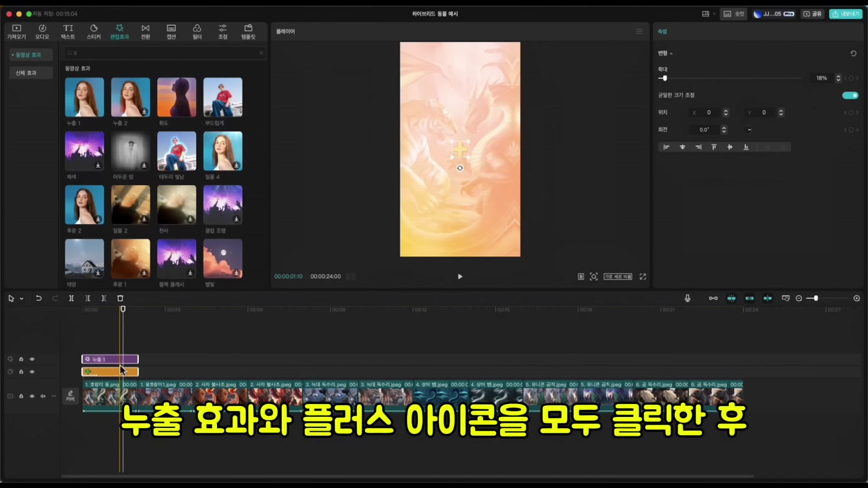Play the preview in the player
The image size is (868, 488).
460,276
